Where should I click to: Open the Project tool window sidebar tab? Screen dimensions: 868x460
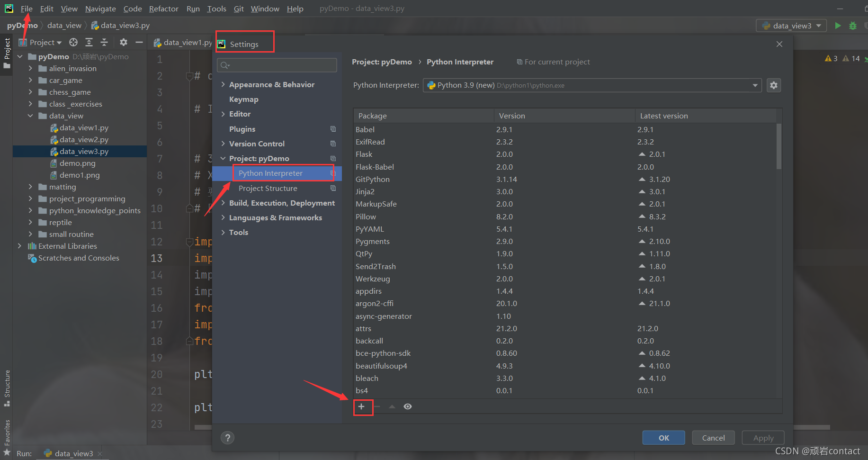click(x=7, y=53)
